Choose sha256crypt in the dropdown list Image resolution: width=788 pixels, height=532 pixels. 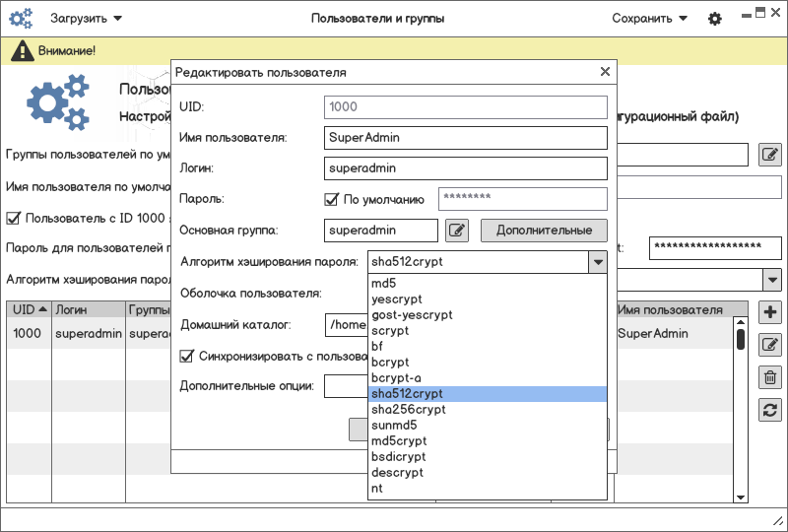click(408, 410)
